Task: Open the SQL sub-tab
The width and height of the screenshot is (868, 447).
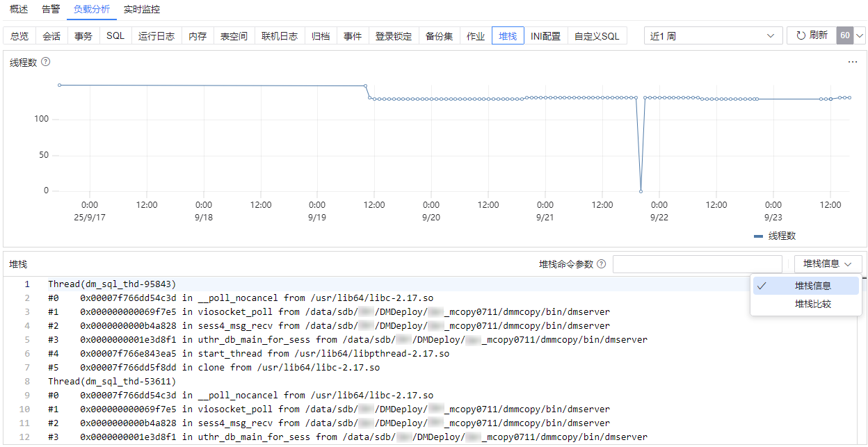Action: tap(115, 36)
